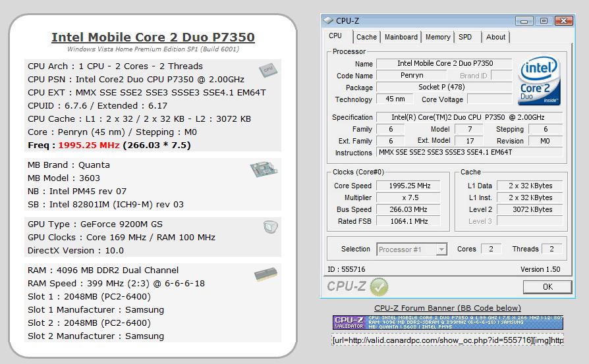Viewport: 589px width, 364px height.
Task: Click the Intel Core 2 Duo logo
Action: pyautogui.click(x=539, y=81)
